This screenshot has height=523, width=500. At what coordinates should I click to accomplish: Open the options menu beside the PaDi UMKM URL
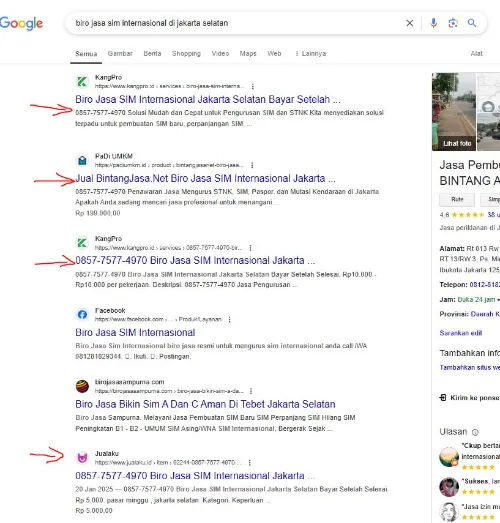pos(252,165)
